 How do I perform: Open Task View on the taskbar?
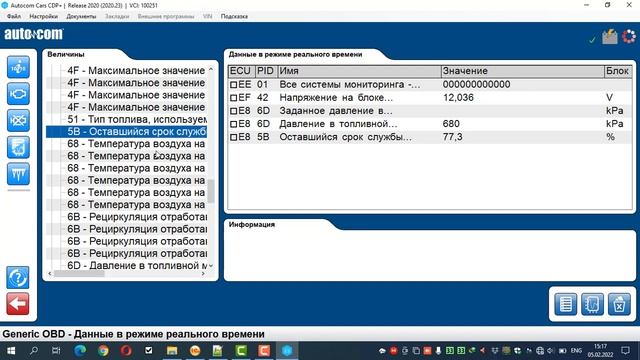pyautogui.click(x=56, y=351)
